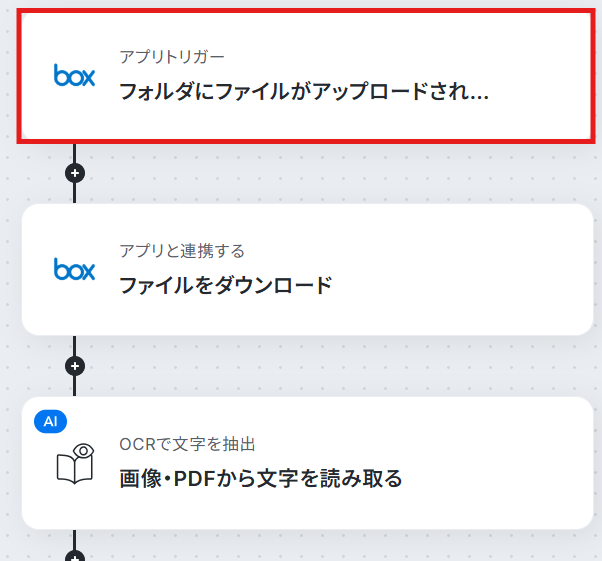Screen dimensions: 602x561
Task: Click the OCRで文字を抽出 label
Action: [x=187, y=444]
